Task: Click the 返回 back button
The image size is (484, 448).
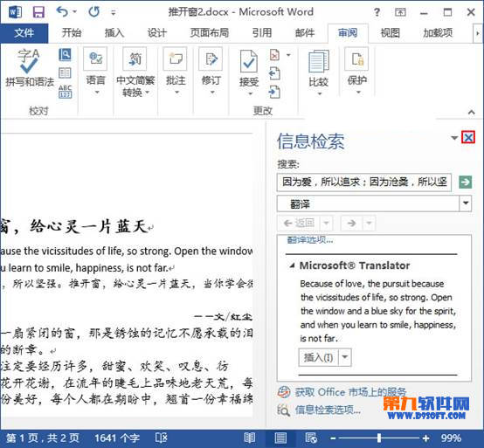Action: tap(299, 223)
